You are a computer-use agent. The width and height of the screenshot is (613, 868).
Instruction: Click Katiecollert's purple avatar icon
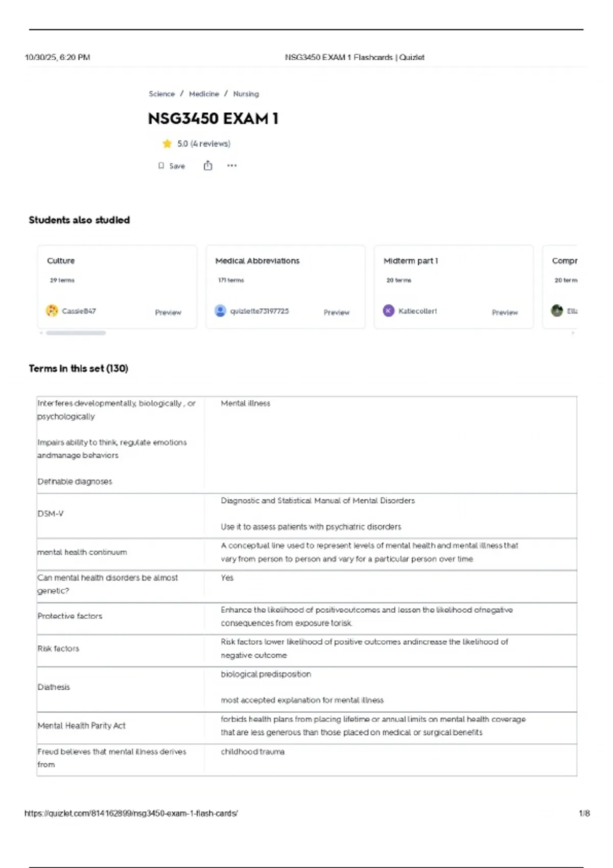coord(389,310)
